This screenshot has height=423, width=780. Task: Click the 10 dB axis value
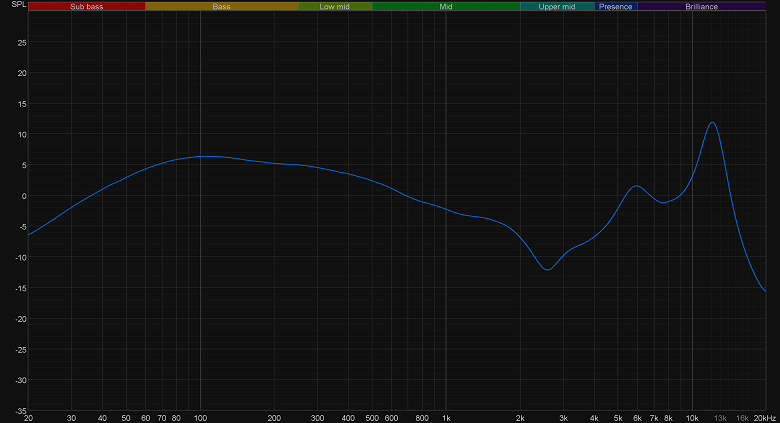[22, 135]
